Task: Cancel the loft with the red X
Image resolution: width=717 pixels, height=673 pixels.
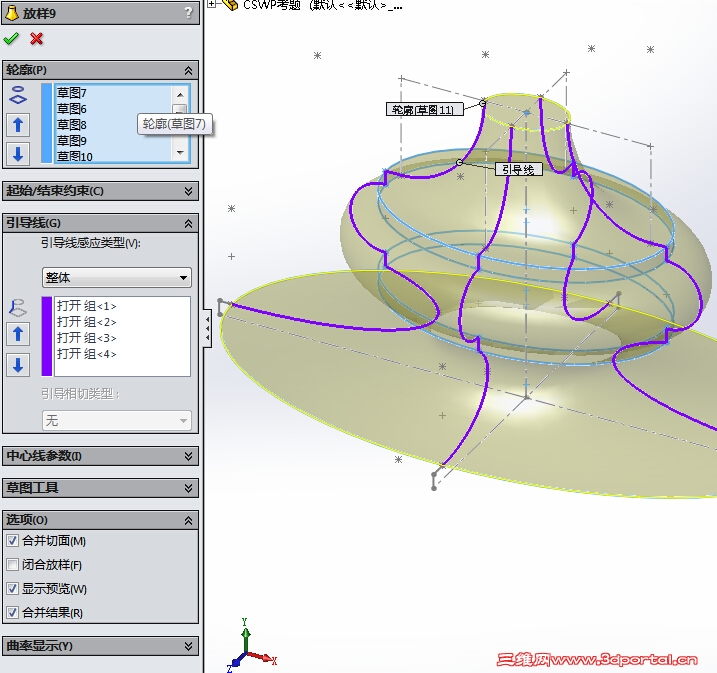Action: [37, 39]
